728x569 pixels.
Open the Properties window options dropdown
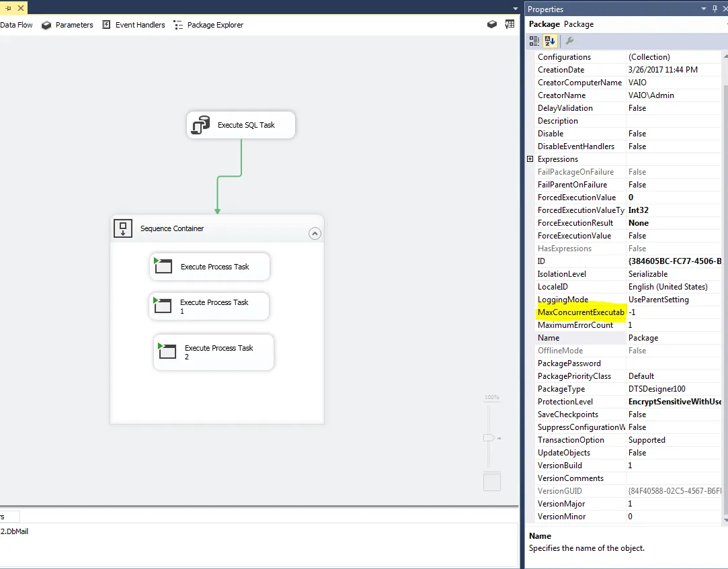[703, 9]
